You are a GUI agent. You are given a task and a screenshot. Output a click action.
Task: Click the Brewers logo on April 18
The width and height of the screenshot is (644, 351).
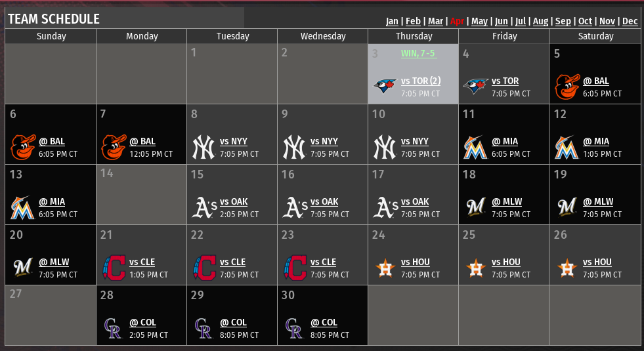pyautogui.click(x=475, y=207)
